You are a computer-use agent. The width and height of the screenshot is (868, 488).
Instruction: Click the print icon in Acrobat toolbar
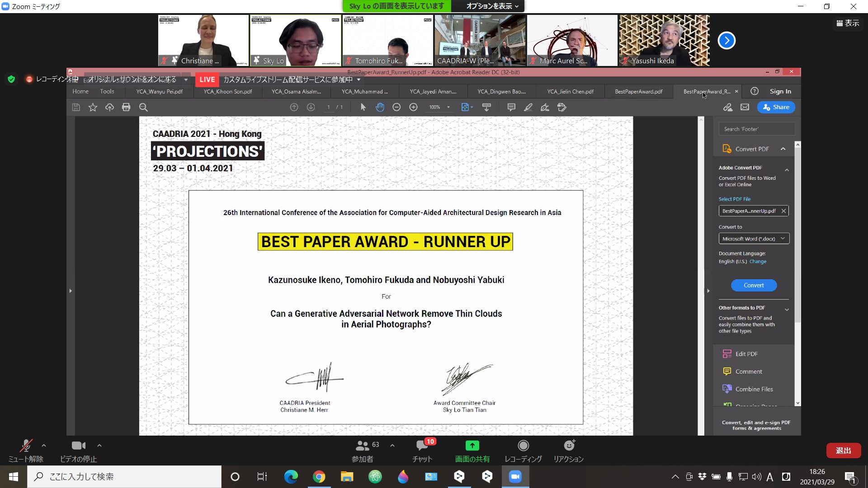(x=126, y=108)
